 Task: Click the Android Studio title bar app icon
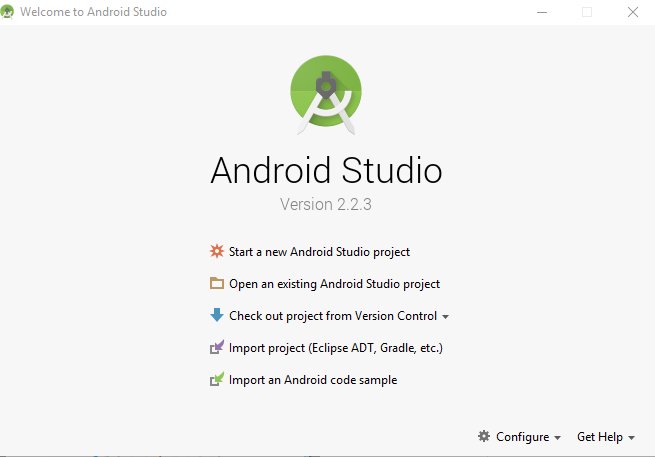8,12
